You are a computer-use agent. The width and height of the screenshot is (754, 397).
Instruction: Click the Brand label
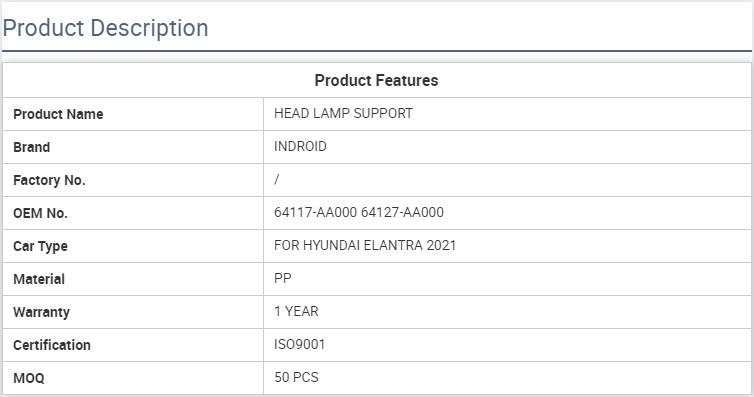32,147
